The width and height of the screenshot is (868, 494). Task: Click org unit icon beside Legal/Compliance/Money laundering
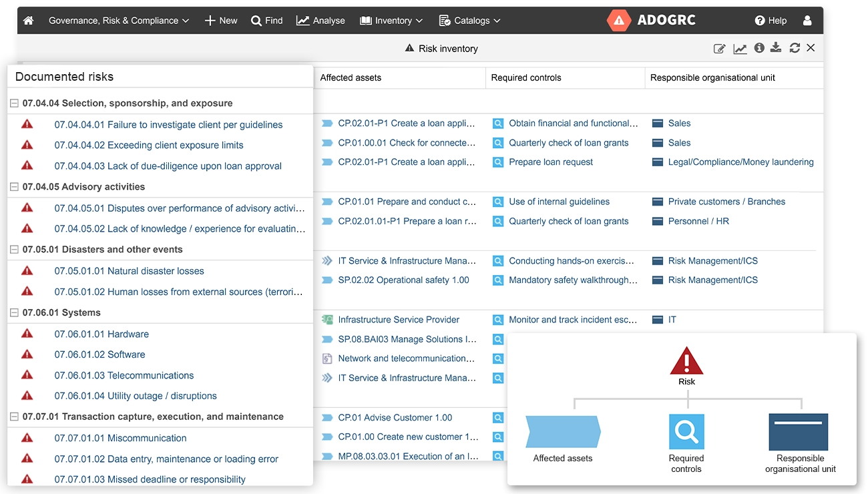(x=658, y=162)
